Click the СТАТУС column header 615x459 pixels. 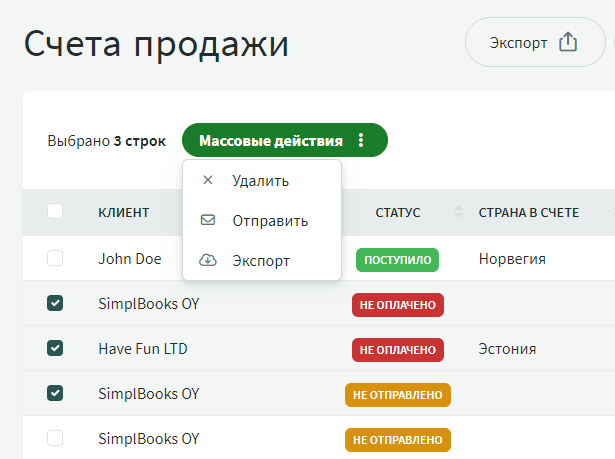398,212
